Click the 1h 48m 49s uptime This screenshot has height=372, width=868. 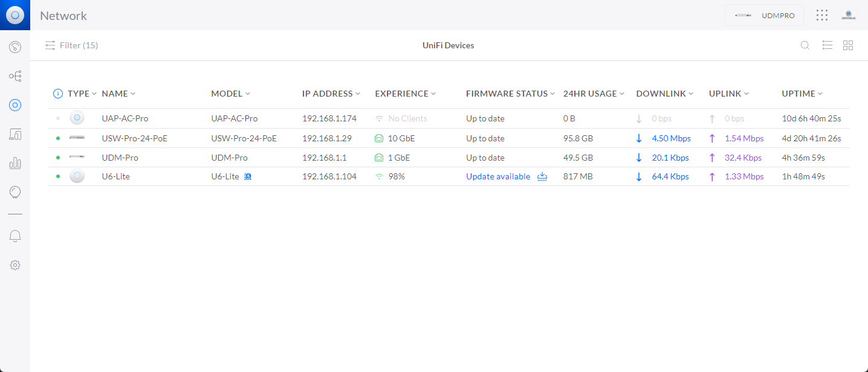pos(803,177)
